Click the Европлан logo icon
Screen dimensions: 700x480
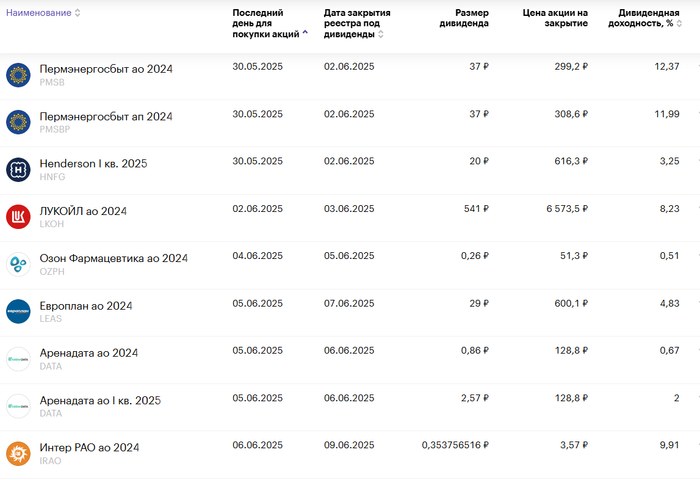click(19, 311)
